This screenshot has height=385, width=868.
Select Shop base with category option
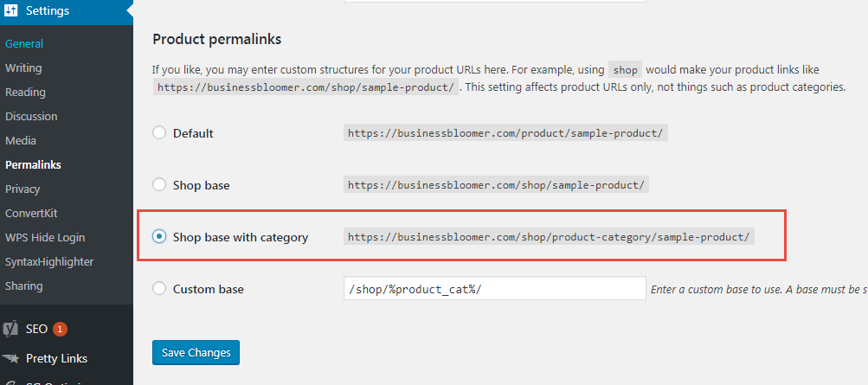pyautogui.click(x=159, y=237)
